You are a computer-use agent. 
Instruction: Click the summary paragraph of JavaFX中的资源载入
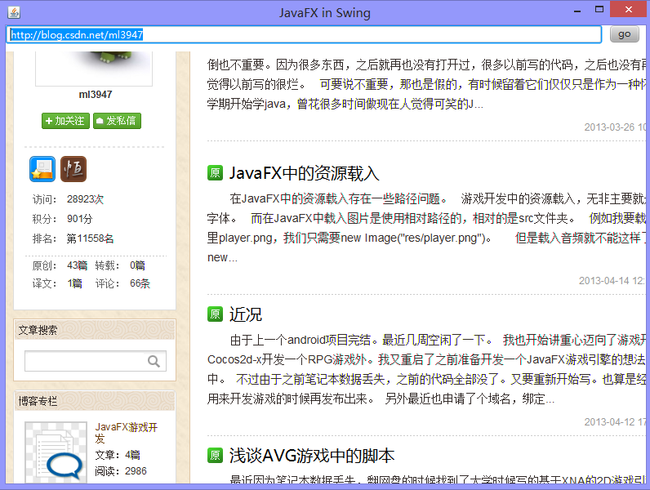click(426, 228)
